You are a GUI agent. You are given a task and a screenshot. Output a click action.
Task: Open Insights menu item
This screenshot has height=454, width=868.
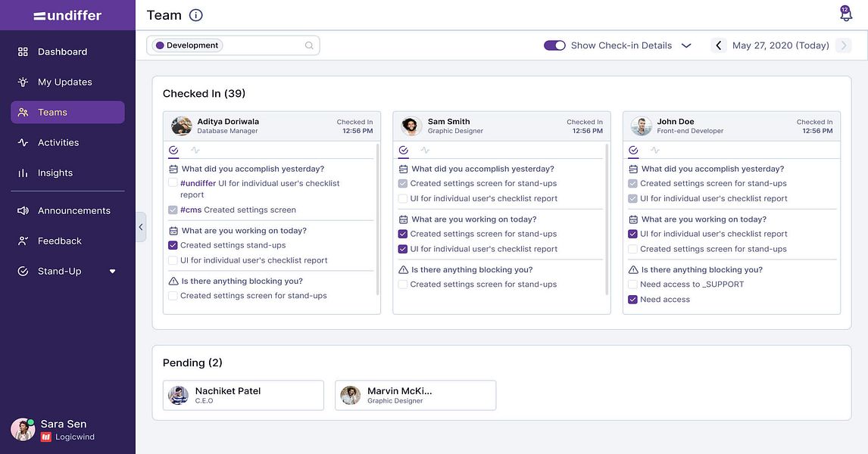point(67,173)
